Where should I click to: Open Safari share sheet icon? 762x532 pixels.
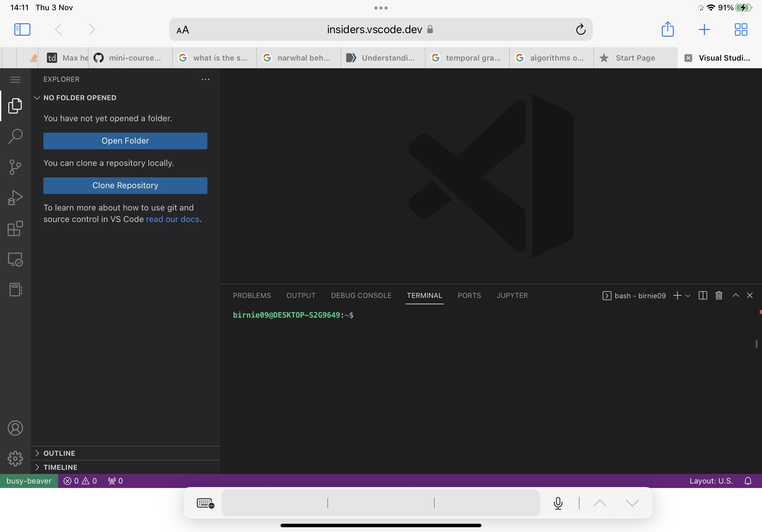[668, 29]
